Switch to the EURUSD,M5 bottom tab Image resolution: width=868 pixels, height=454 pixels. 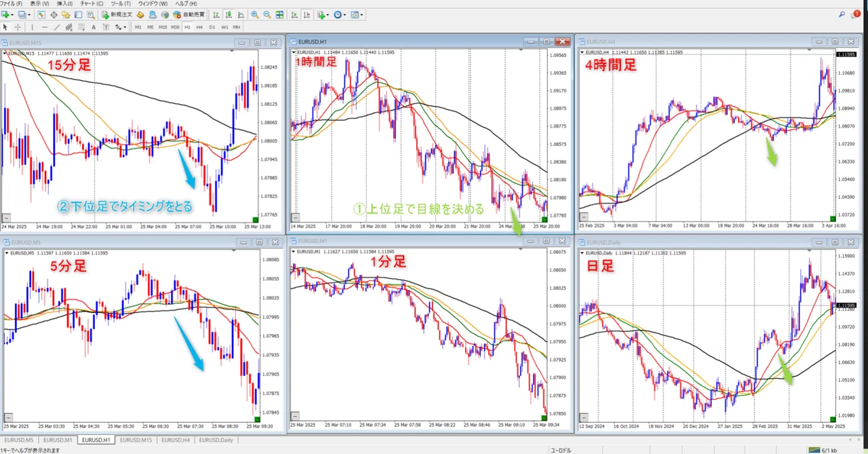pyautogui.click(x=20, y=440)
